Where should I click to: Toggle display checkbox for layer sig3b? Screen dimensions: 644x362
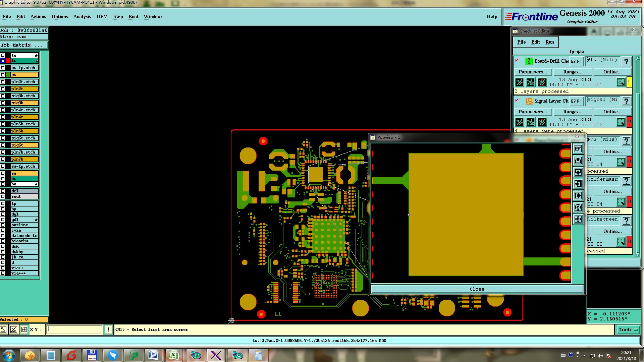[x=3, y=103]
